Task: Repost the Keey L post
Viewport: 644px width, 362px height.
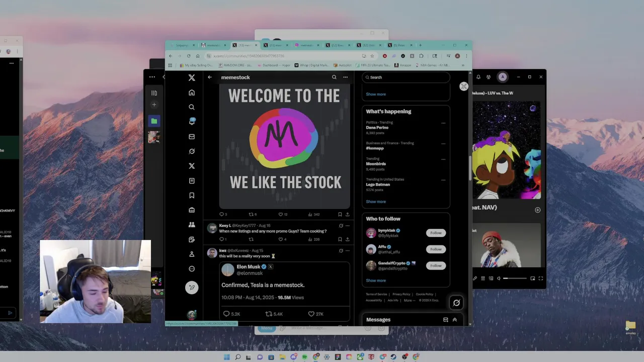Action: (x=251, y=239)
